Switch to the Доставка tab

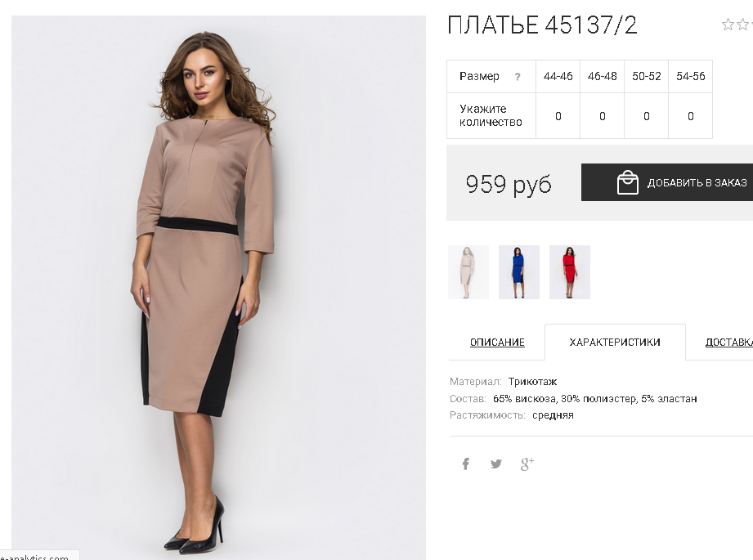tap(729, 343)
